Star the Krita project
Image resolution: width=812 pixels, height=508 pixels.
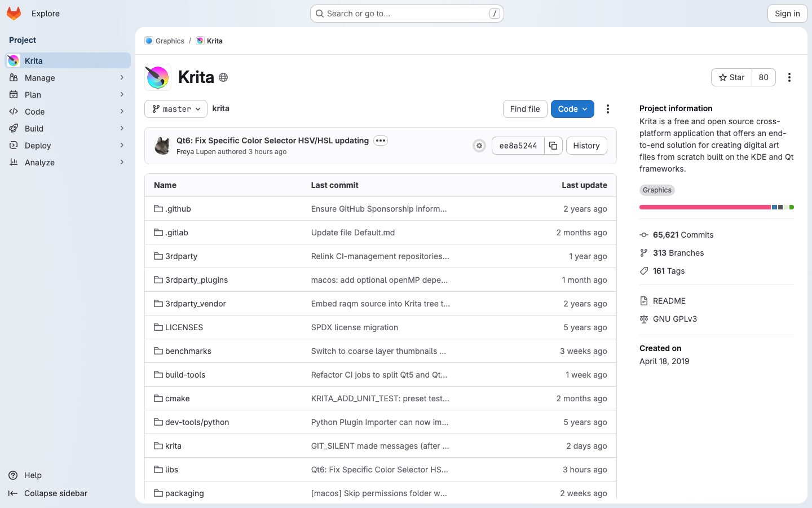click(x=731, y=77)
